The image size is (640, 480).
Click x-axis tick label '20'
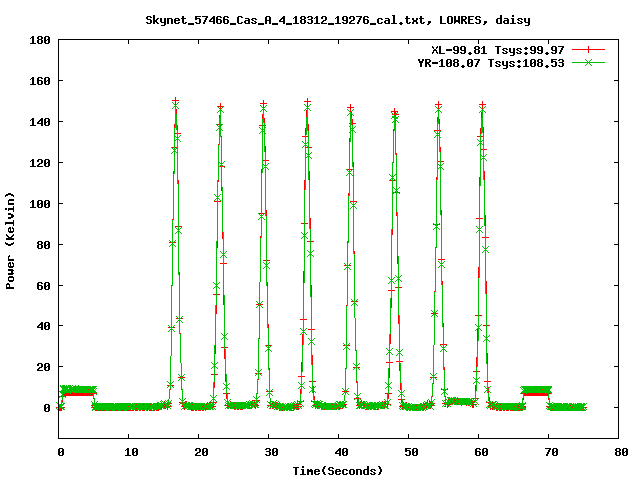coord(201,452)
